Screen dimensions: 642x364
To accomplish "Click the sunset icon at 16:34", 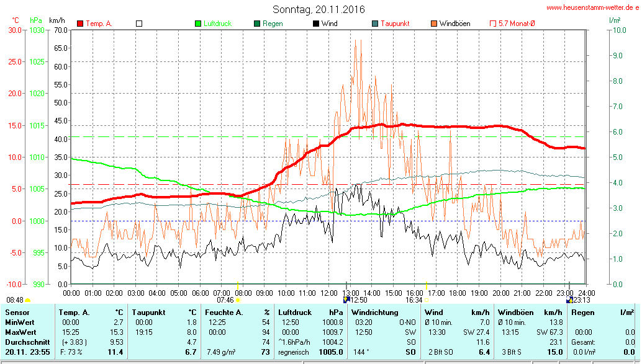I will [427, 300].
